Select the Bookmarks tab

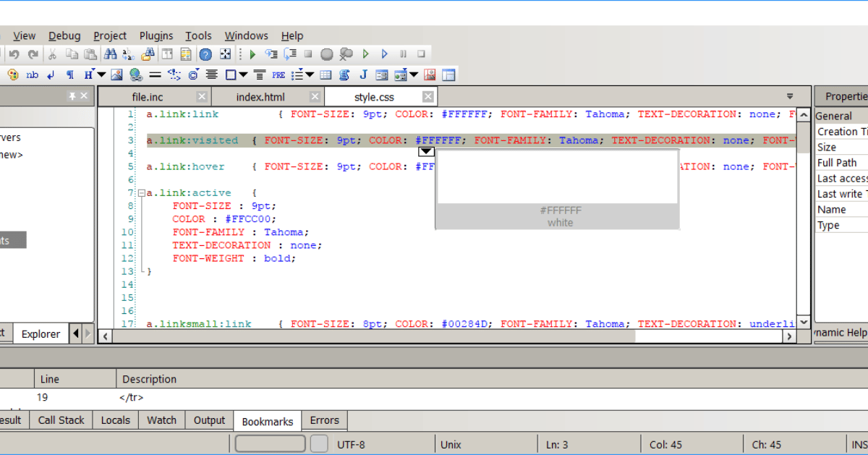[x=268, y=421]
